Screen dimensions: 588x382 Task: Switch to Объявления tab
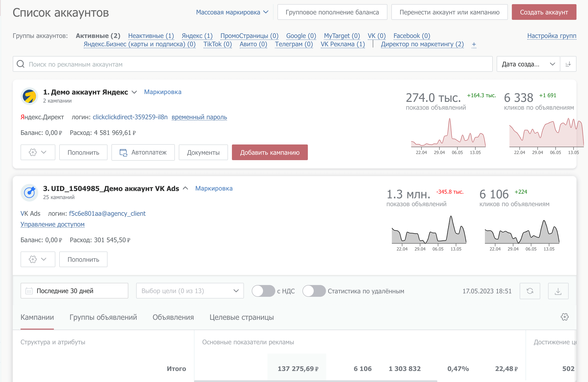point(173,317)
